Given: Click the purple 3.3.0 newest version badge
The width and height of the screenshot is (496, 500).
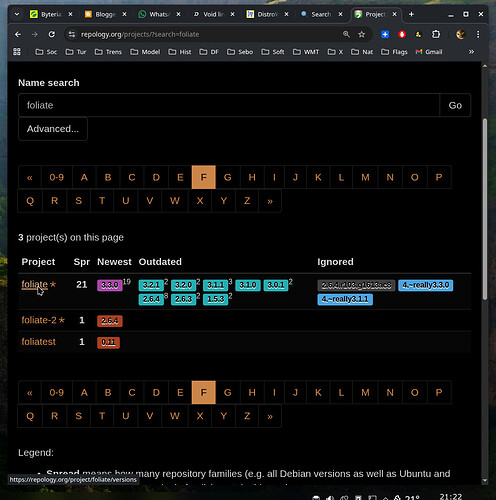Looking at the screenshot, I should tap(110, 285).
